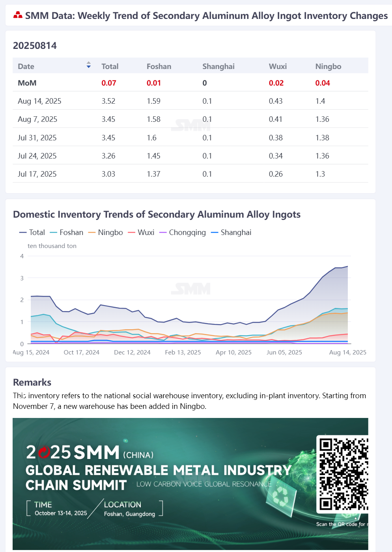The width and height of the screenshot is (392, 552).
Task: Select the Jul 24, 2025 row date
Action: coord(37,156)
